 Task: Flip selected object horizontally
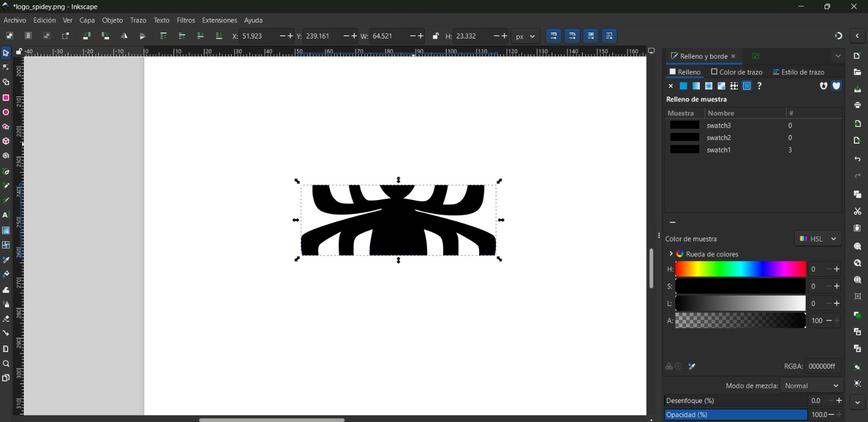point(124,36)
